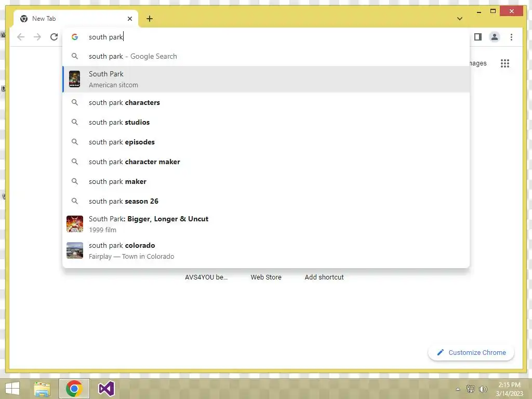This screenshot has height=399, width=532.
Task: Click the Add shortcut button
Action: coord(324,277)
